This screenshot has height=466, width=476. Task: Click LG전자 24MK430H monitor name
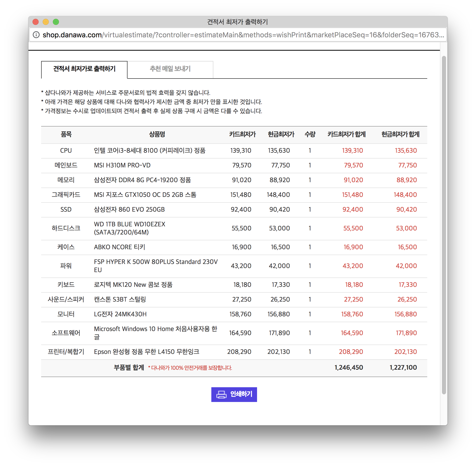click(120, 314)
